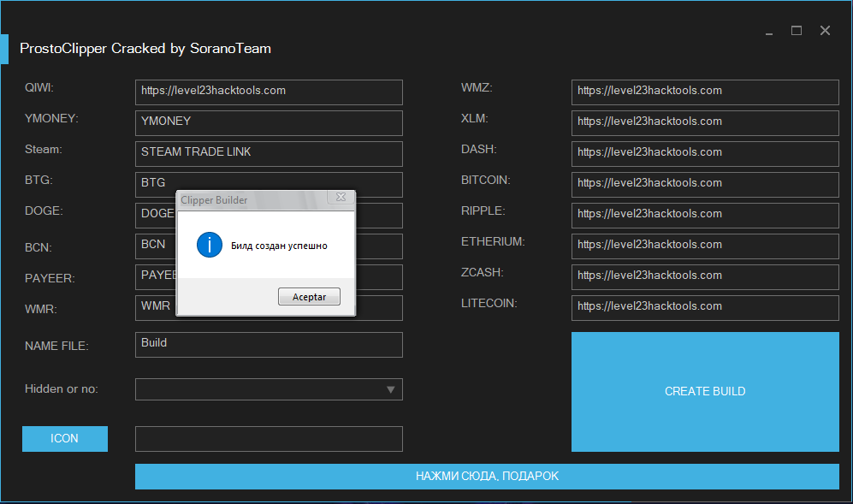Focus the YMONEY input field
Viewport: 853px width, 504px height.
point(269,123)
